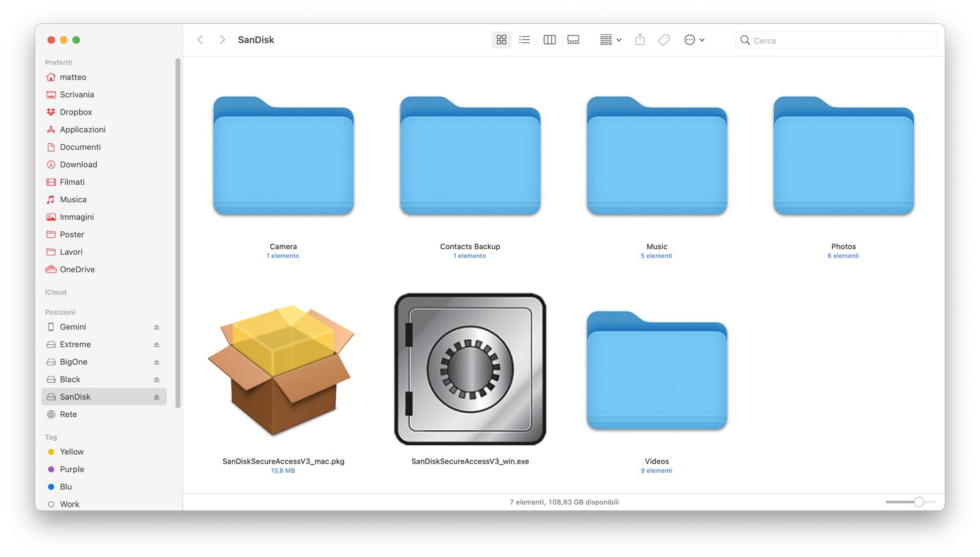Open the group-by items dropdown
This screenshot has width=980, height=557.
click(x=611, y=40)
